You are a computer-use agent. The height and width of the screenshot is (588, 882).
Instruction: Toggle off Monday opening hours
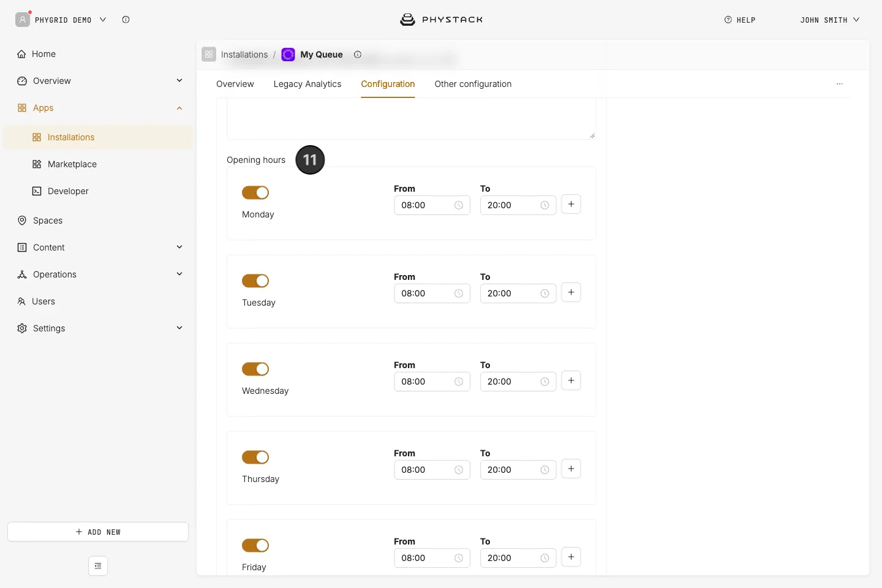255,192
